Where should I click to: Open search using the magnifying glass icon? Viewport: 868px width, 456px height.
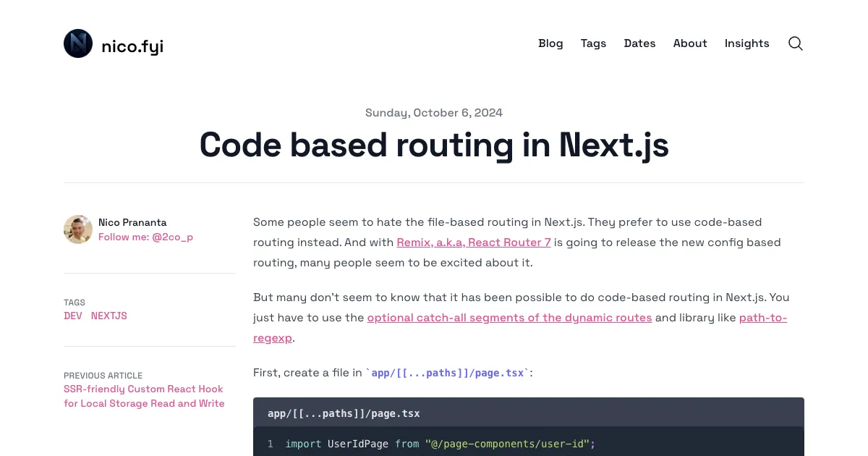(795, 43)
